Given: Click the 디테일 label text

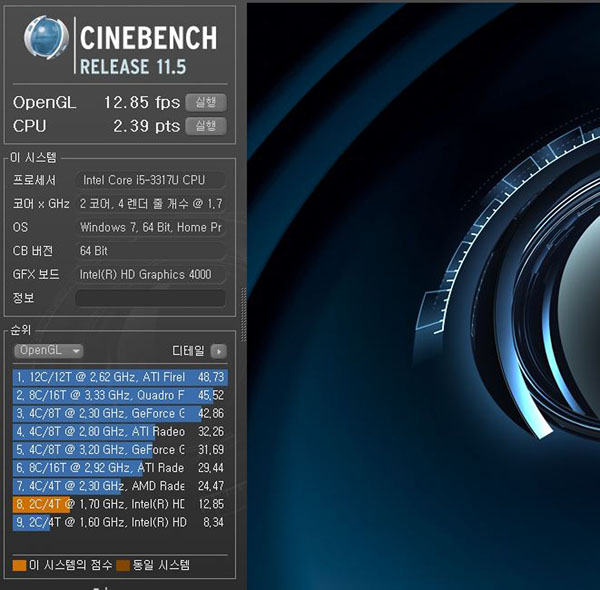Looking at the screenshot, I should (x=188, y=351).
